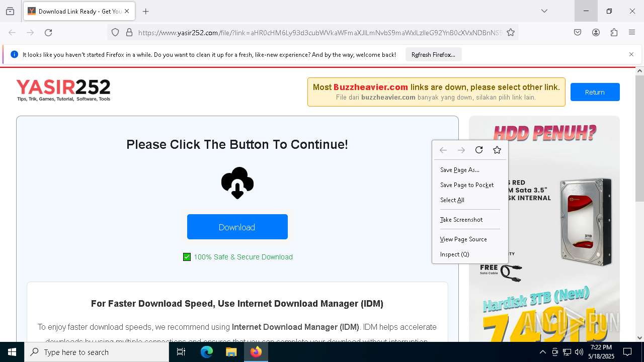Dismiss the refresh Firefox notification bar

coord(631,54)
